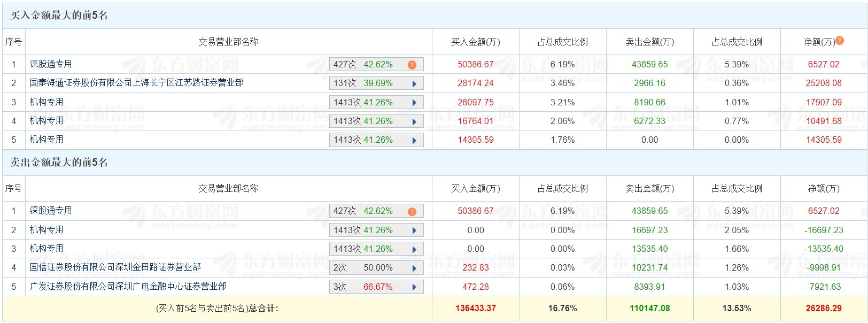The width and height of the screenshot is (868, 323).
Task: Click the 3次 66.67% stats box
Action: pos(376,287)
